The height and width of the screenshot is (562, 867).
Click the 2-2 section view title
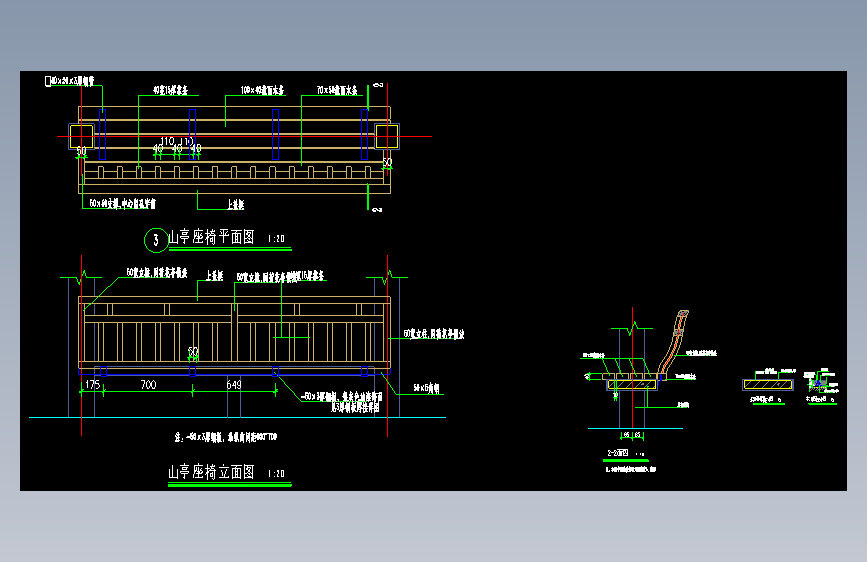pyautogui.click(x=618, y=453)
